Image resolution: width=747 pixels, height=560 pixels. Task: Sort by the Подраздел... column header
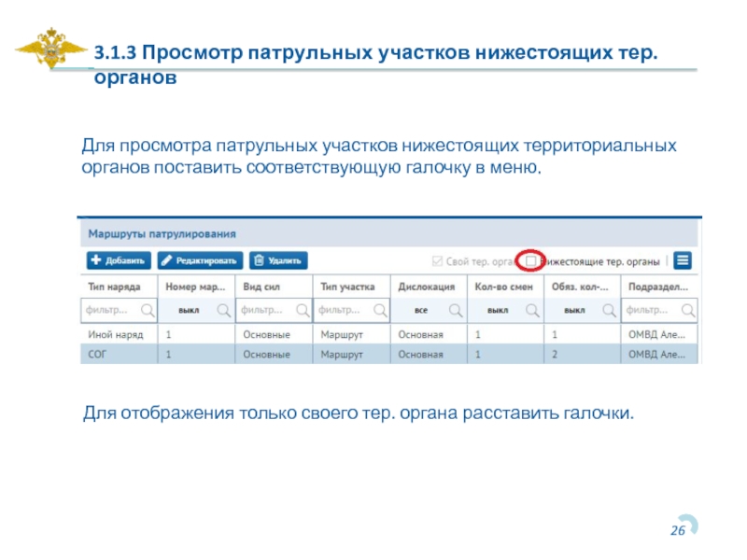tap(658, 287)
